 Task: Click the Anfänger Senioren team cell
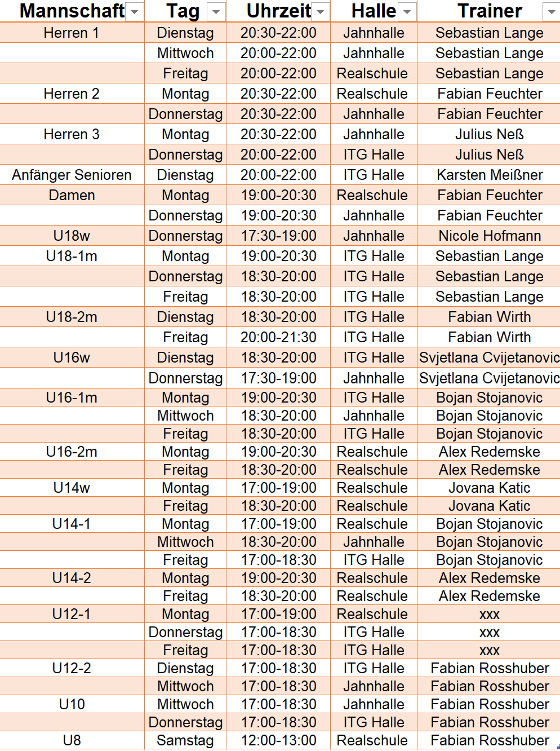tap(72, 175)
